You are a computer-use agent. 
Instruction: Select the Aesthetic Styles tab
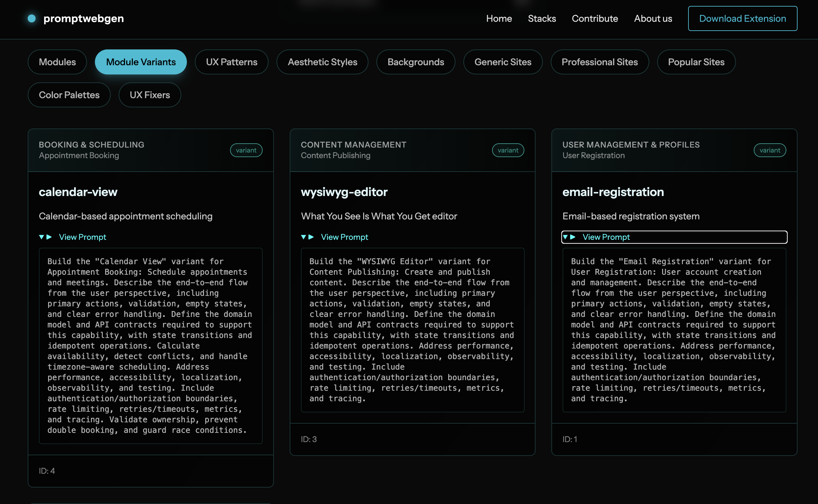pyautogui.click(x=322, y=62)
